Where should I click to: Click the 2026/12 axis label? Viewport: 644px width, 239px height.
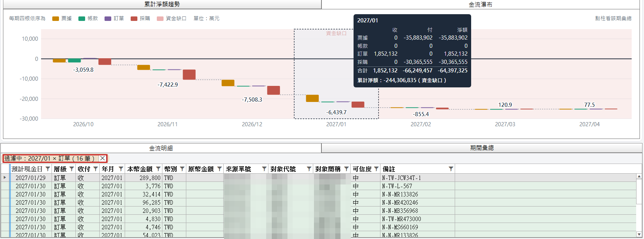click(252, 124)
